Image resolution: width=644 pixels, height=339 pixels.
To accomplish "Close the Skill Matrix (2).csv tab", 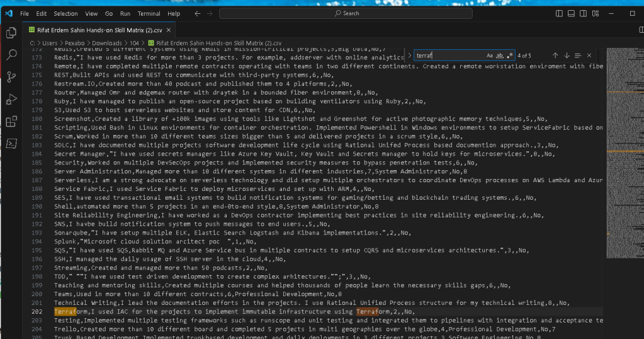I will pyautogui.click(x=169, y=30).
